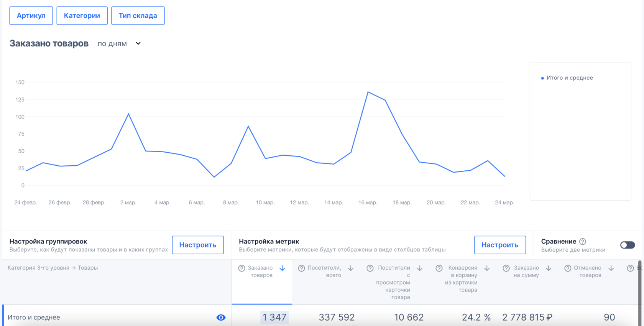Click help icon next to Заказано товаров

(x=242, y=268)
